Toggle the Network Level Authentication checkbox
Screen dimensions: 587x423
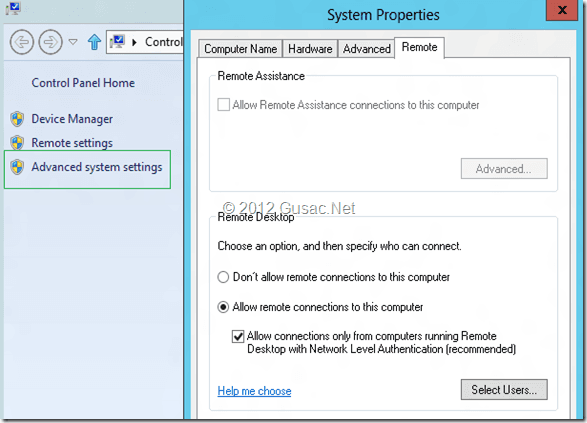click(238, 336)
